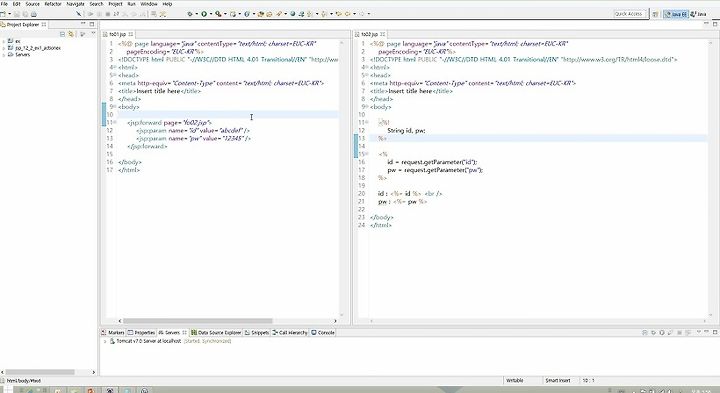The image size is (720, 393).
Task: Click jsp:forward tag text in fo01.jsp
Action: tap(145, 123)
